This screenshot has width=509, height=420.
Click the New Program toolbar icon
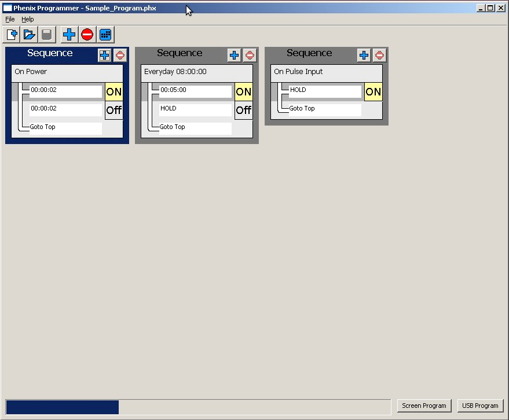(x=12, y=35)
